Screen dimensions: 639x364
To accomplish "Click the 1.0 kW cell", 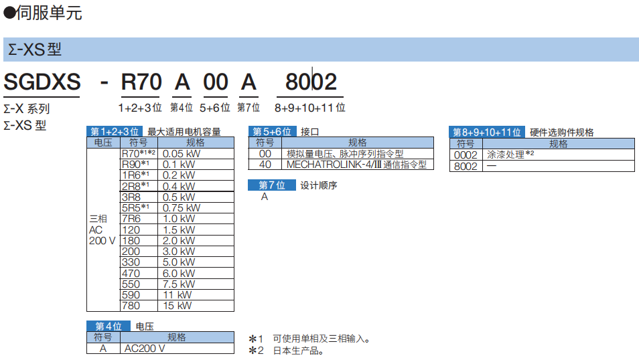I will (196, 219).
